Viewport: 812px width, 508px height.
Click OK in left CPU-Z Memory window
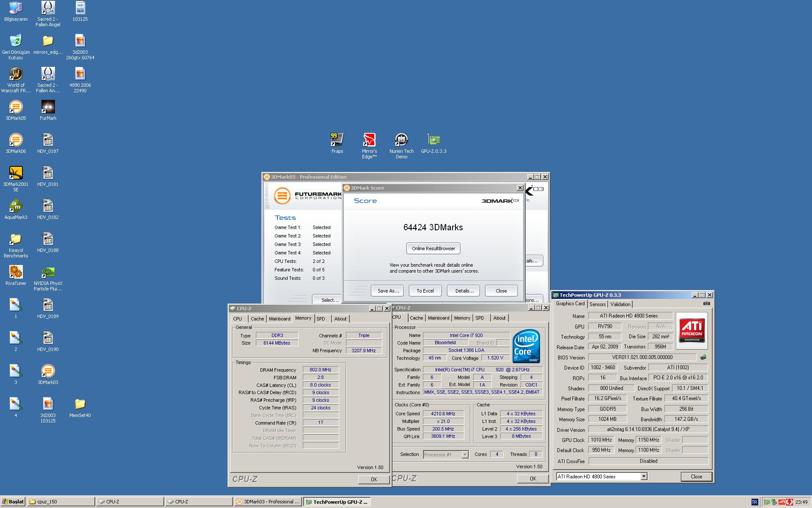tap(374, 480)
